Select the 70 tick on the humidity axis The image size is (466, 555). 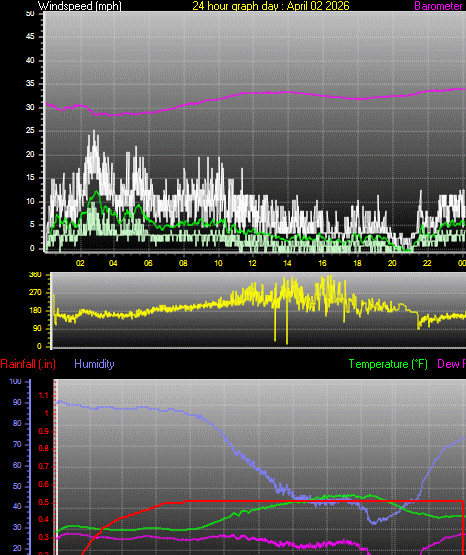tap(17, 444)
